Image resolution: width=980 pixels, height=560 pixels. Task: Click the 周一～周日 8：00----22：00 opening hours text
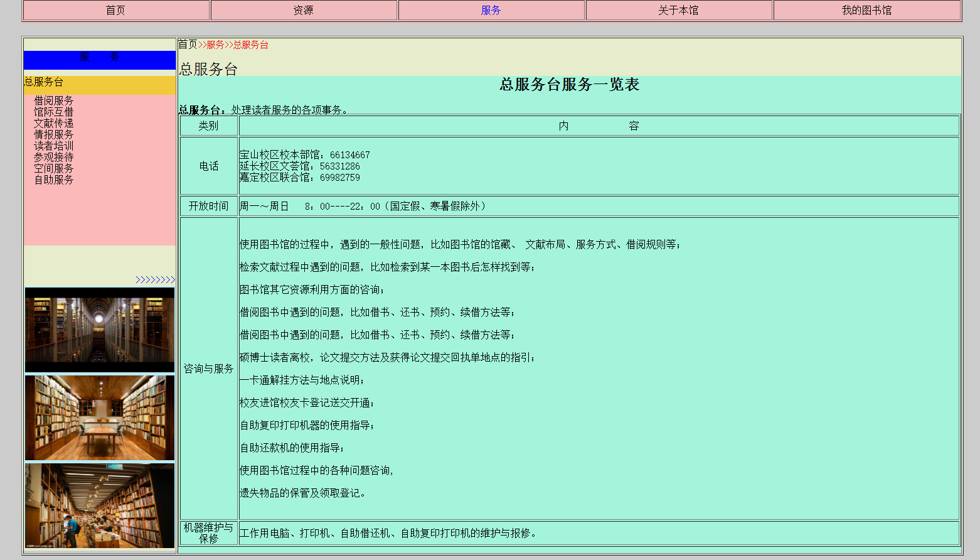point(363,206)
